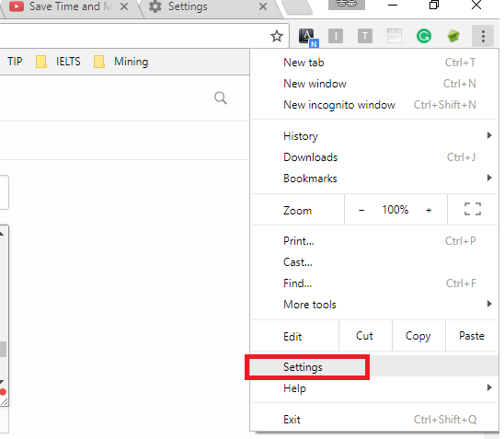Decrease zoom with minus button

[361, 211]
